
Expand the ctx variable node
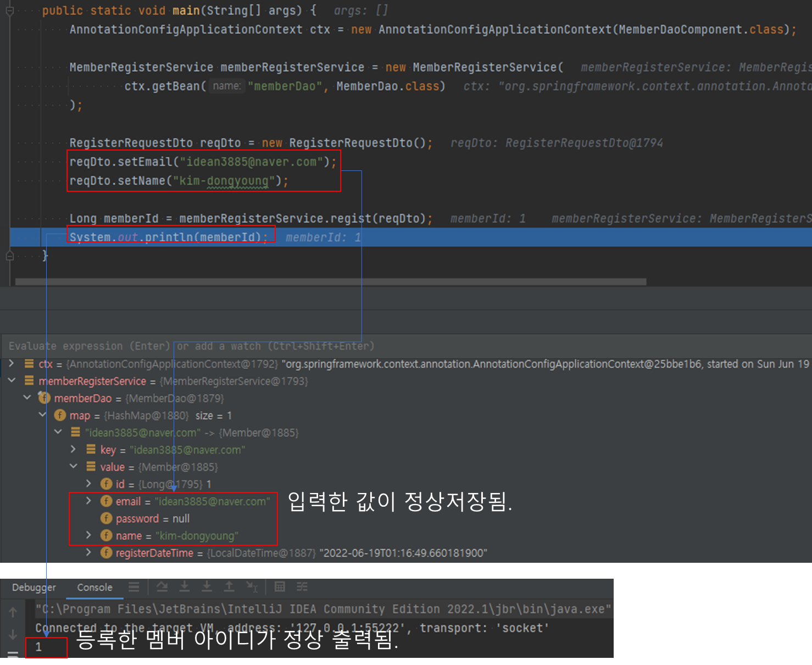pos(12,364)
